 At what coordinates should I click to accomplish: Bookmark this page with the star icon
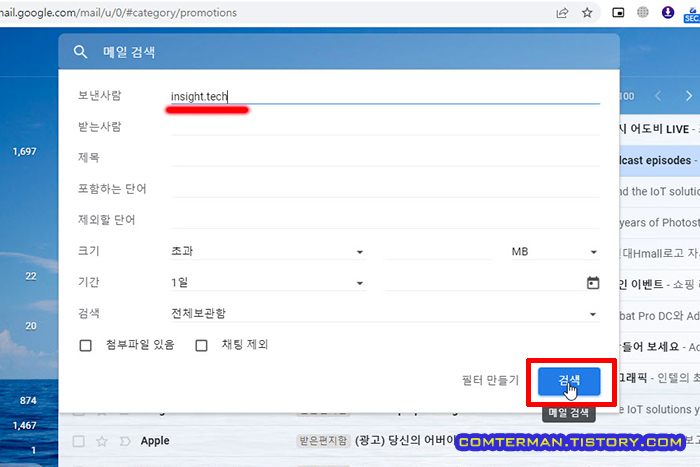click(587, 13)
